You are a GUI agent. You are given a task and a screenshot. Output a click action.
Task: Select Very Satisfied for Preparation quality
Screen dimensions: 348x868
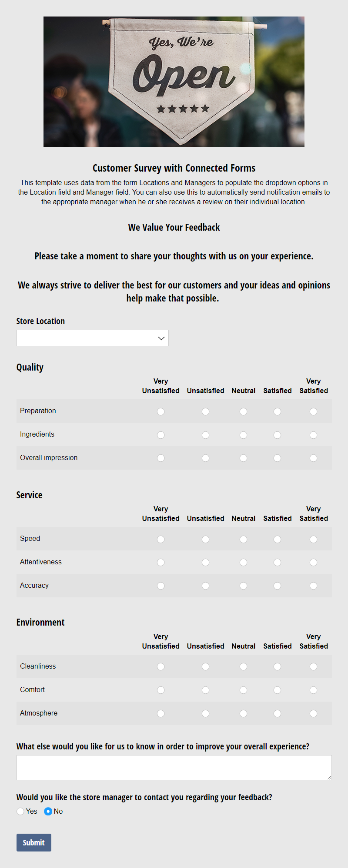pos(313,411)
